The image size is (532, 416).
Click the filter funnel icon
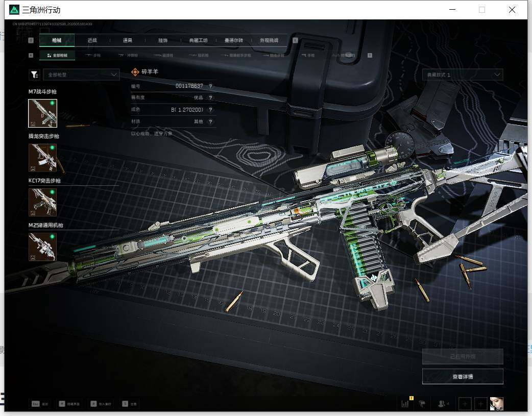(x=35, y=75)
